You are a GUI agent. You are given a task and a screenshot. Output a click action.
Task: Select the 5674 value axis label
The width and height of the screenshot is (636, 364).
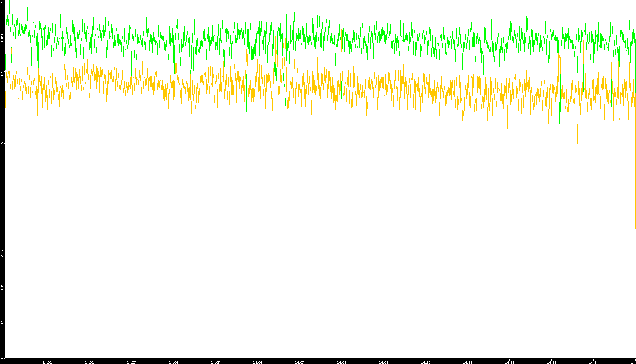[x=2, y=74]
